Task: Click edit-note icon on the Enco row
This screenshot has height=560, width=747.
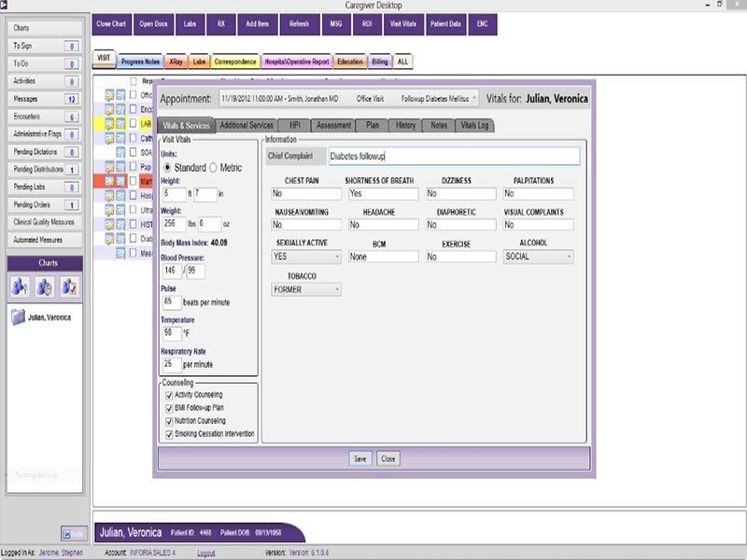Action: (x=109, y=109)
